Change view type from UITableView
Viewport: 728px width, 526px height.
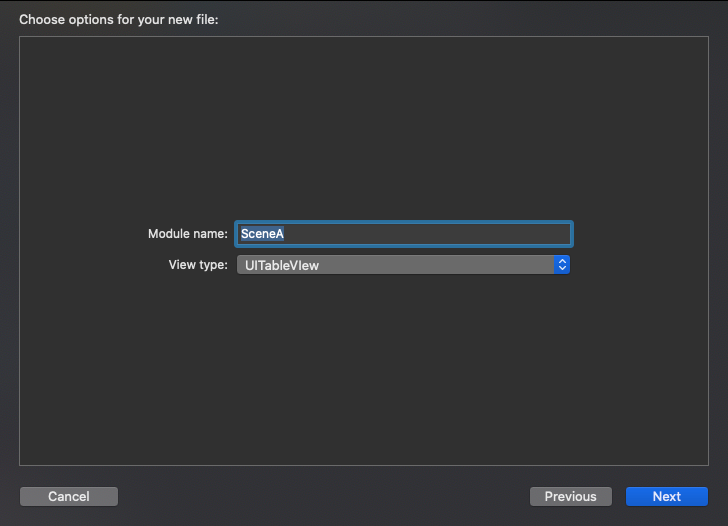pyautogui.click(x=403, y=265)
